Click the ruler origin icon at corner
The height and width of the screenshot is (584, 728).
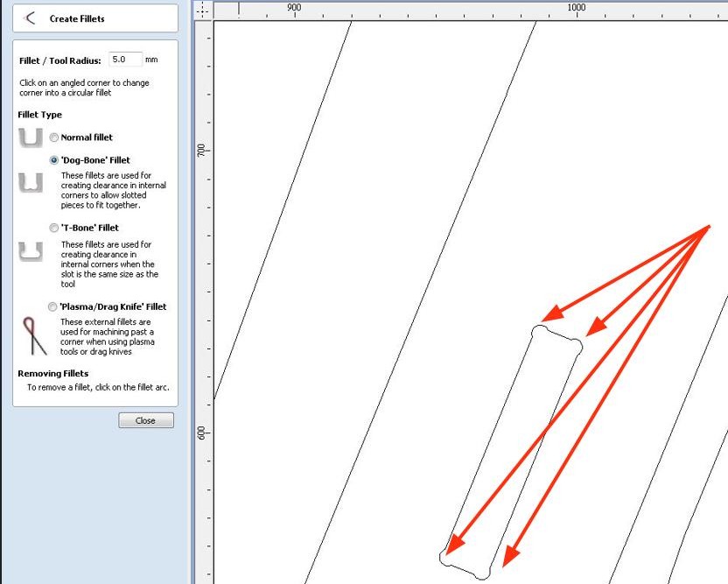[203, 10]
